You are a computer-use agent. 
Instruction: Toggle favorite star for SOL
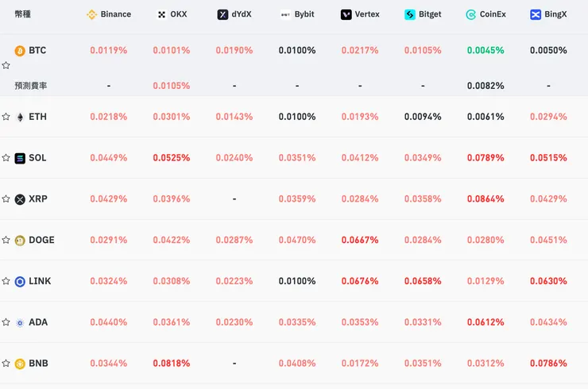point(6,158)
